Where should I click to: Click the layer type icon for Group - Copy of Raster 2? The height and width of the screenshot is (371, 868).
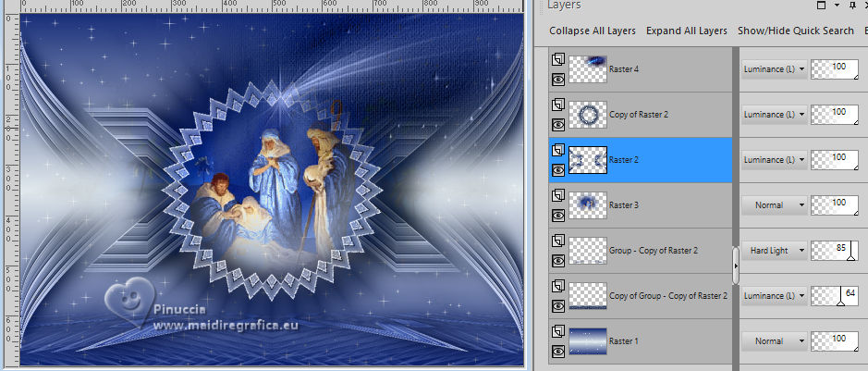click(558, 241)
